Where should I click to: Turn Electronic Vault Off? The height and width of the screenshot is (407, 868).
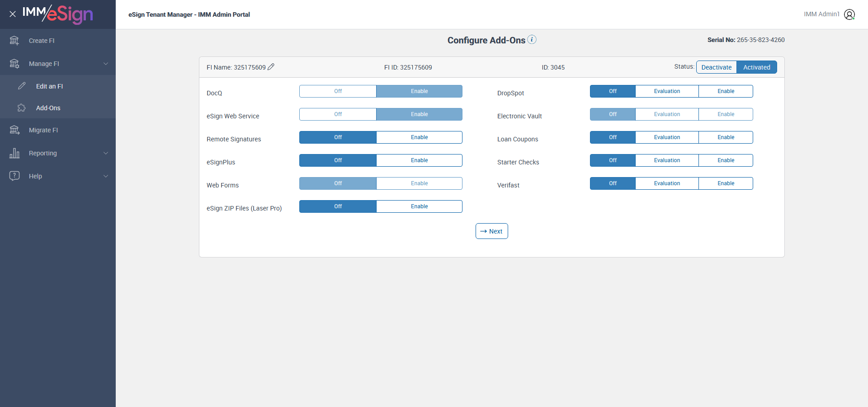pyautogui.click(x=613, y=114)
